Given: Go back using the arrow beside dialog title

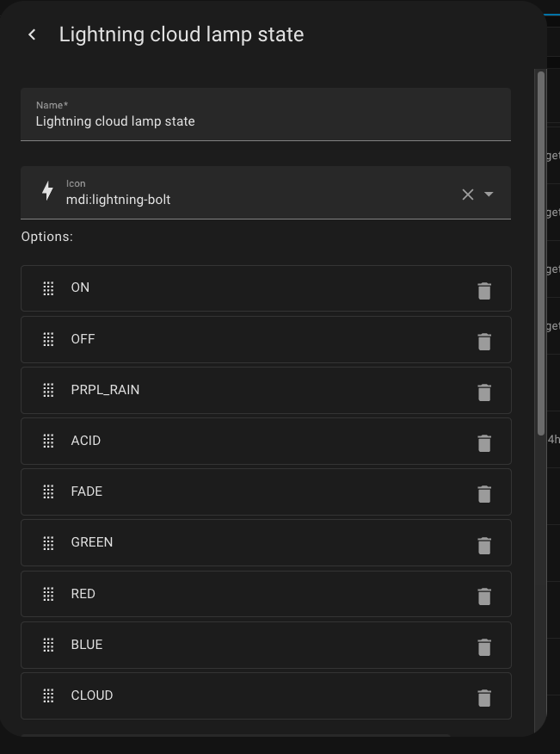Looking at the screenshot, I should (32, 34).
